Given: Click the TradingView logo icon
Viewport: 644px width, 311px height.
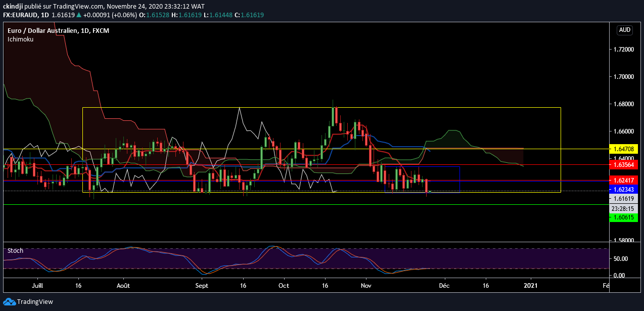Looking at the screenshot, I should pyautogui.click(x=9, y=302).
